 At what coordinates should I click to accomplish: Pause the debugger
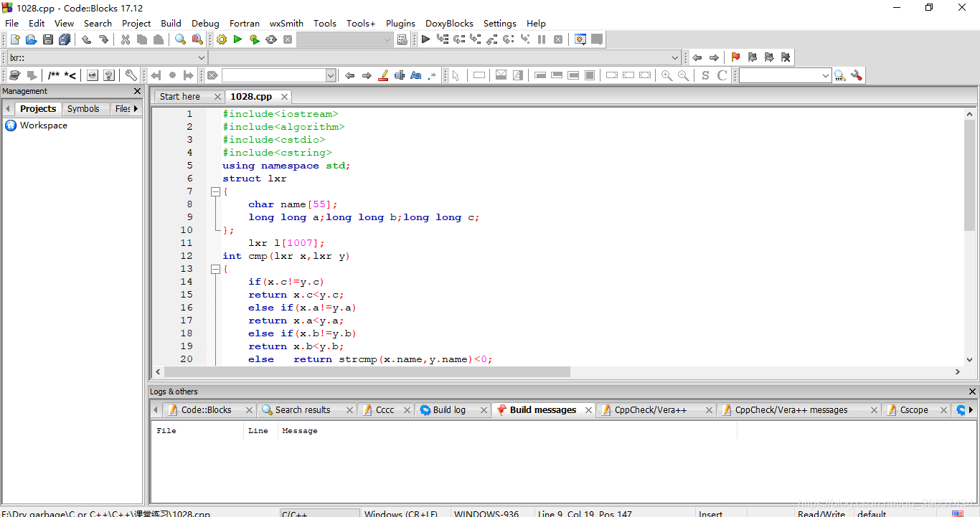[542, 39]
